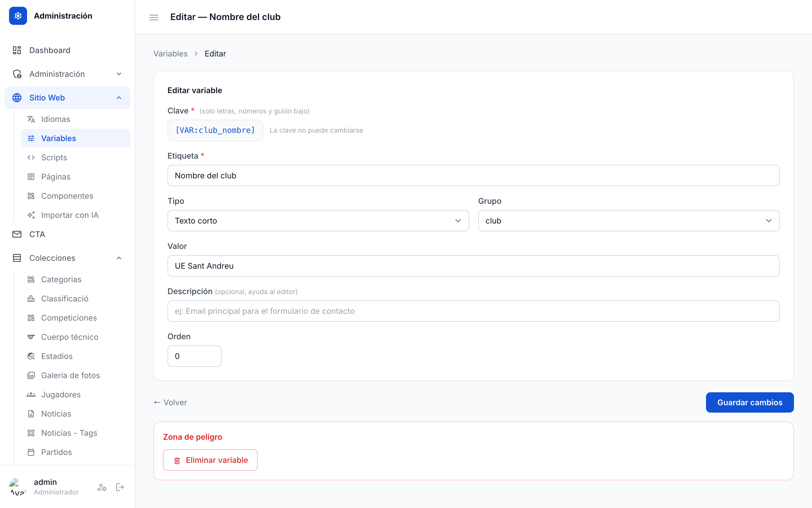Collapse the Sitio Web section chevron
The width and height of the screenshot is (812, 508).
coord(119,98)
